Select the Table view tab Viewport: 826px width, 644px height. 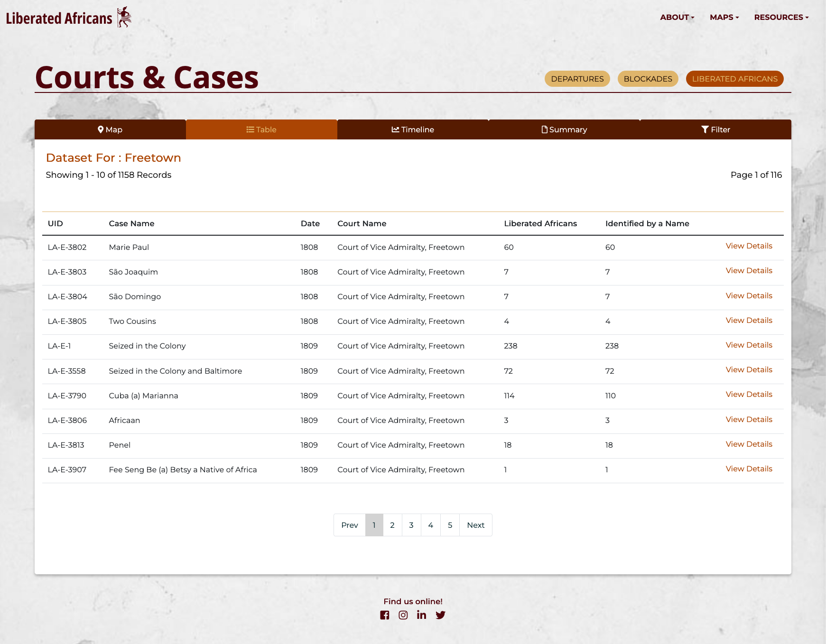pos(261,129)
